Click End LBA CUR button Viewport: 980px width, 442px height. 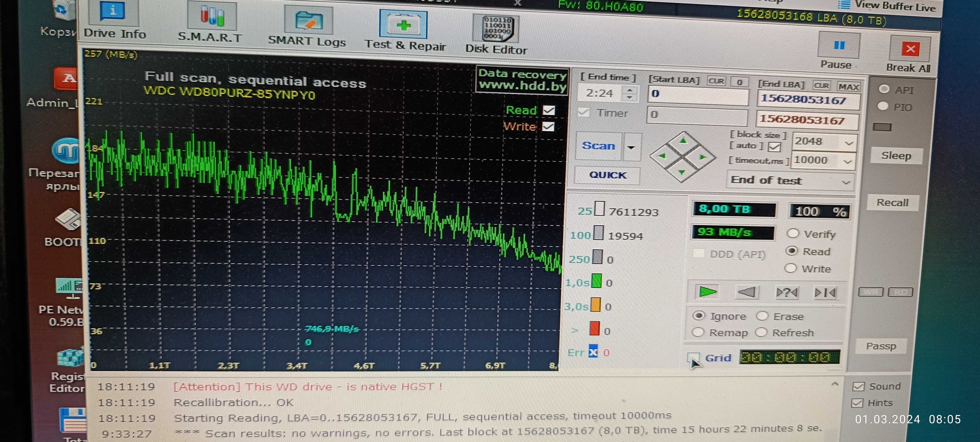pos(821,86)
